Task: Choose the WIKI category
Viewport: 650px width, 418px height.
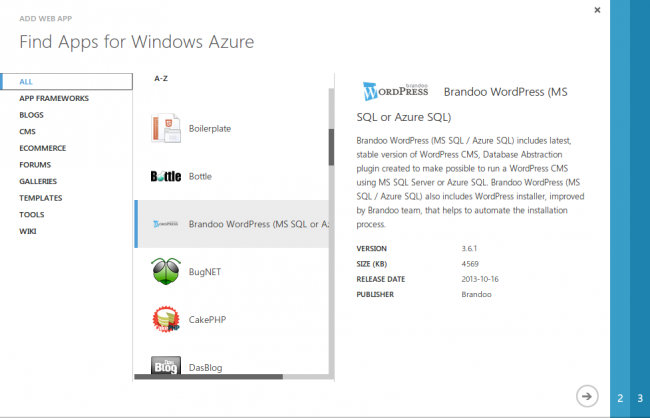Action: coord(28,231)
